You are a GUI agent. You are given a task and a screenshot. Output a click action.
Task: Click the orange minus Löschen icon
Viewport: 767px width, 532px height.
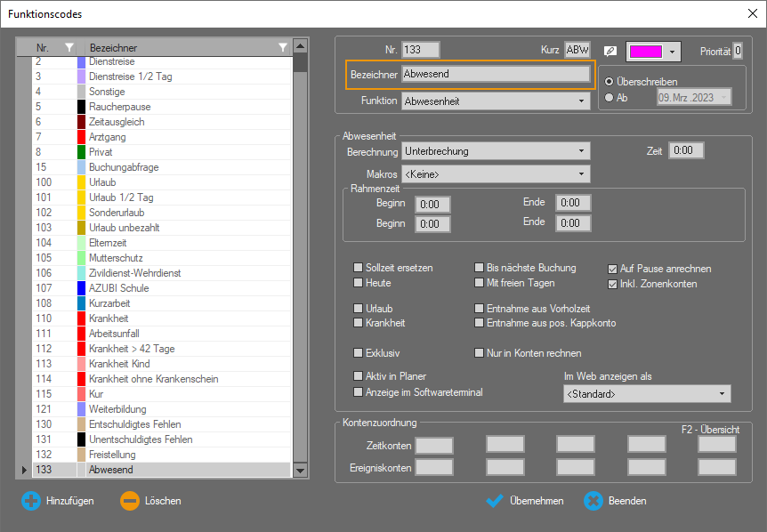(130, 501)
